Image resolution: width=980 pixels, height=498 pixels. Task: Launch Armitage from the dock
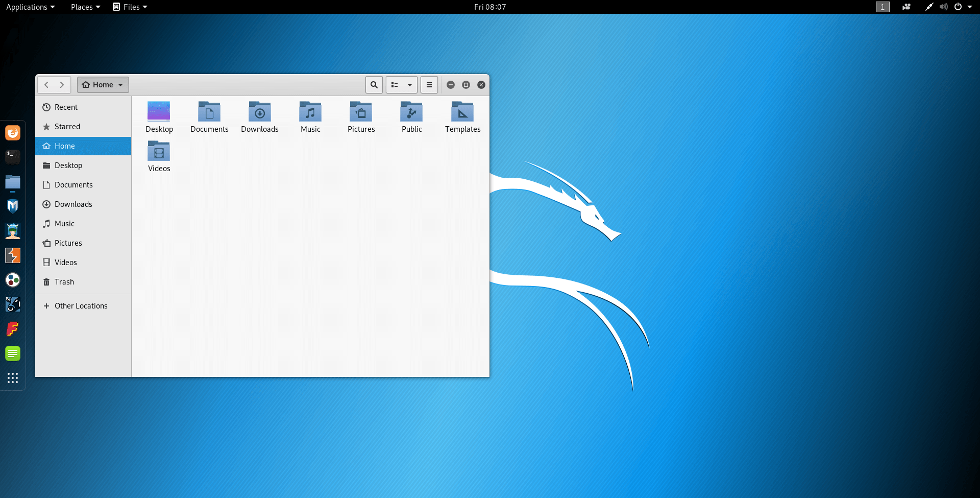[13, 231]
